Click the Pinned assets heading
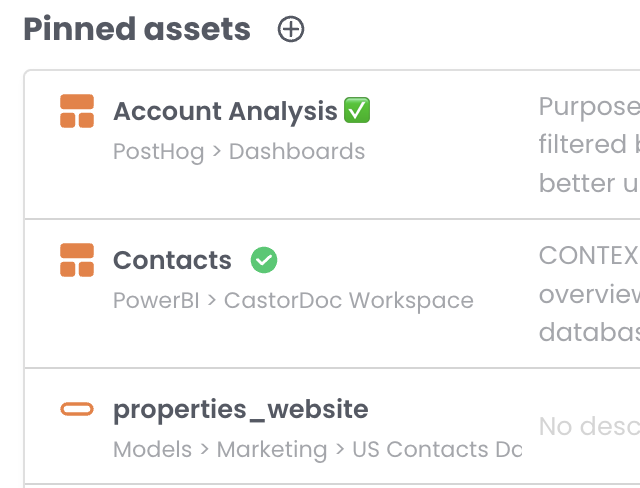 137,30
